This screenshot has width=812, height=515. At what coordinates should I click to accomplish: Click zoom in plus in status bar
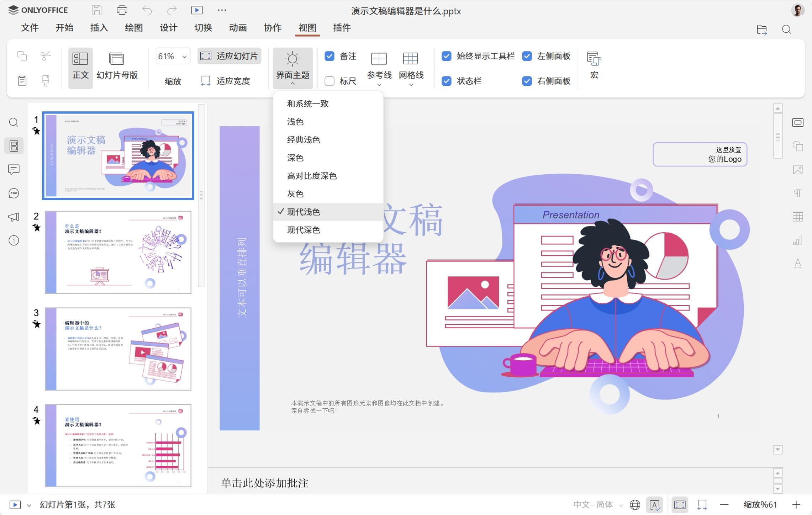point(796,505)
